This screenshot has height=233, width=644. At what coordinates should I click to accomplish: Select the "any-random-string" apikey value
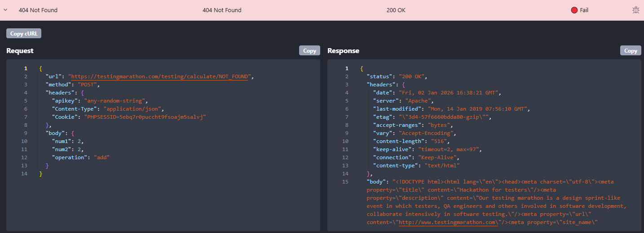tap(115, 101)
